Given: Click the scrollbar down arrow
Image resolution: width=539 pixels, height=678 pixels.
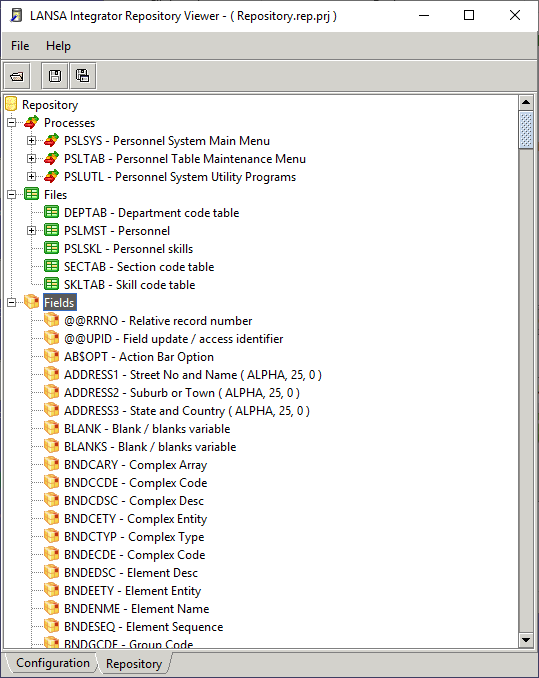Looking at the screenshot, I should click(526, 640).
